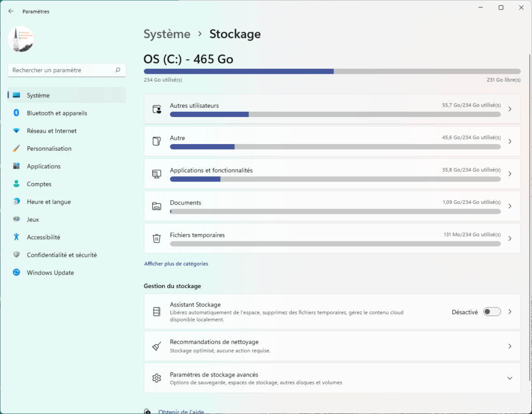This screenshot has height=414, width=532.
Task: Click '234 Go utilisé(s)' under main bar
Action: tap(163, 80)
